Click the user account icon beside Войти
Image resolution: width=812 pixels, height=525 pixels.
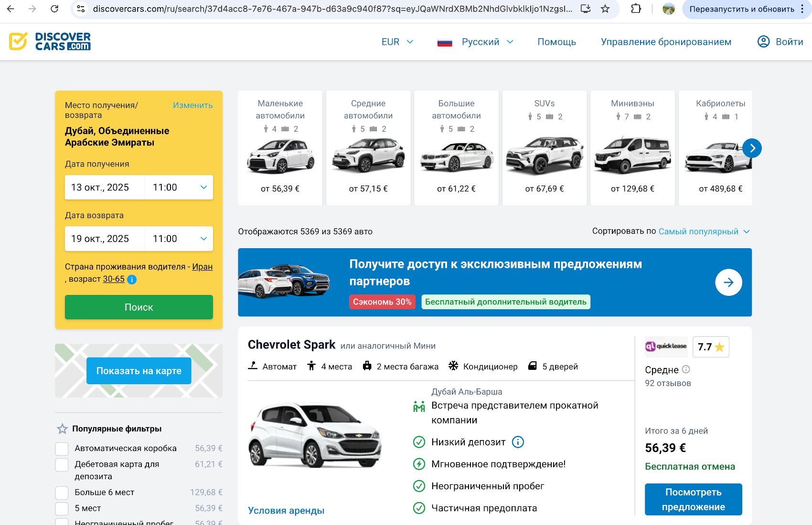(764, 42)
